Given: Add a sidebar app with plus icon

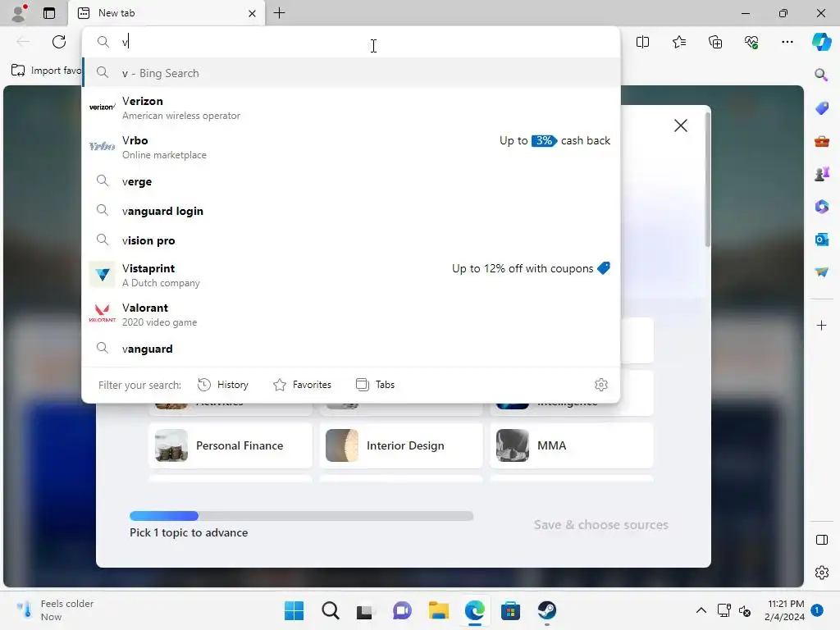Looking at the screenshot, I should pos(821,325).
